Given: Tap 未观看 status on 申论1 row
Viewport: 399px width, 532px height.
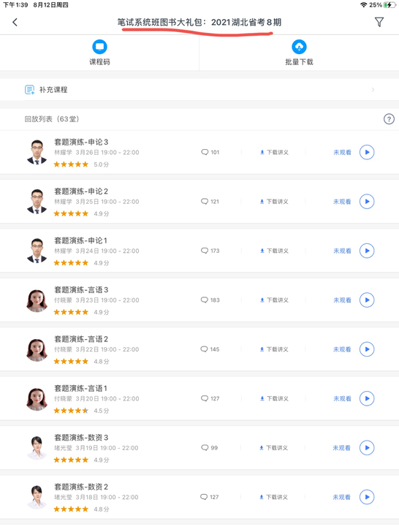Looking at the screenshot, I should [x=342, y=251].
